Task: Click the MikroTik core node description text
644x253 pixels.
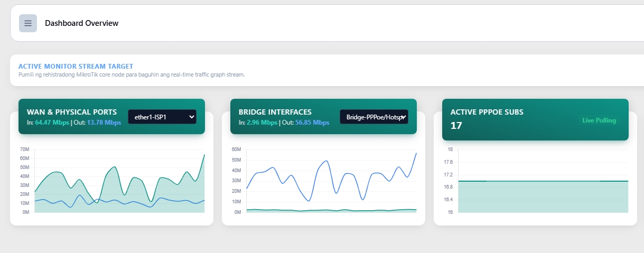Action: click(132, 75)
